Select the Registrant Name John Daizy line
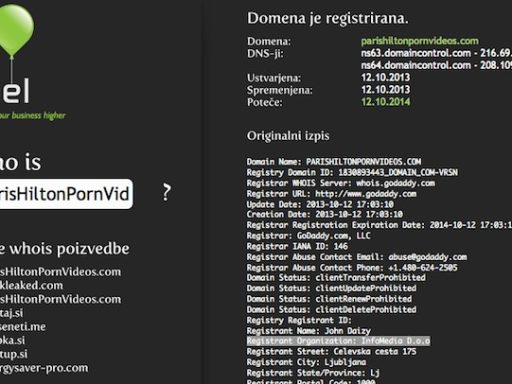 (309, 331)
